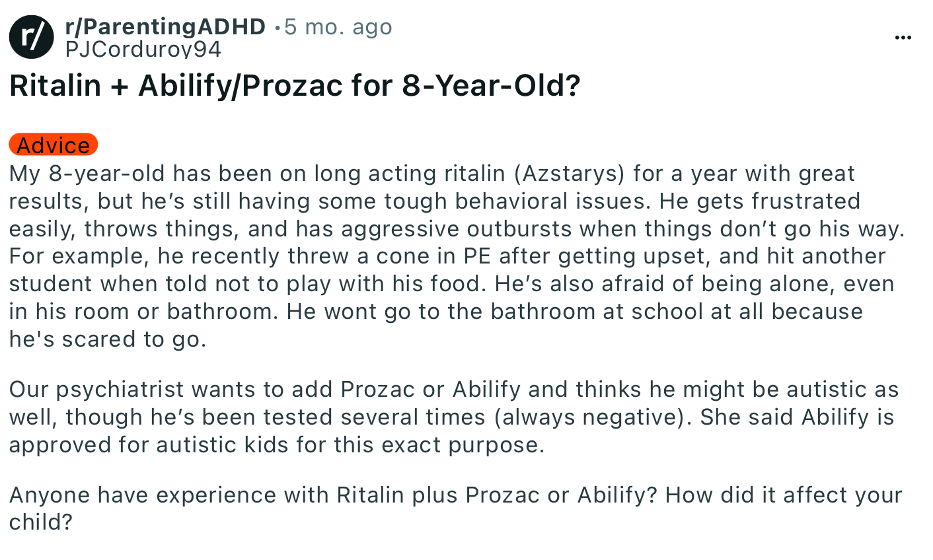Image resolution: width=933 pixels, height=560 pixels.
Task: Open the three-dot post options menu
Action: pos(903,38)
